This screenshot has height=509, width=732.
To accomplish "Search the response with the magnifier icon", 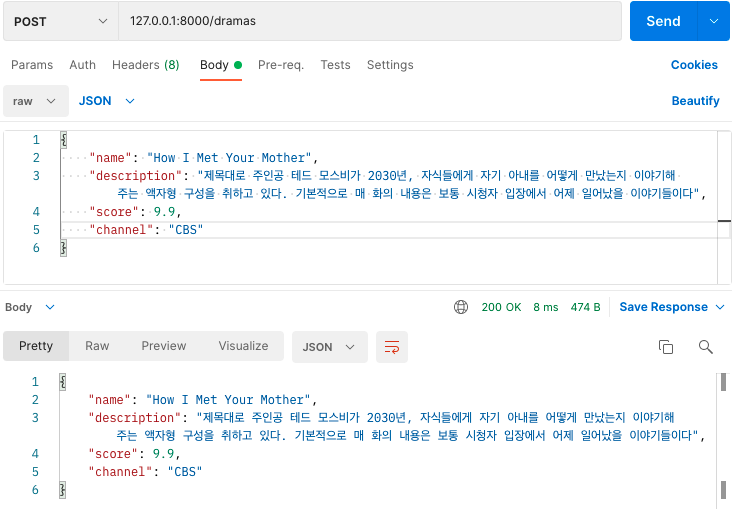I will point(705,347).
